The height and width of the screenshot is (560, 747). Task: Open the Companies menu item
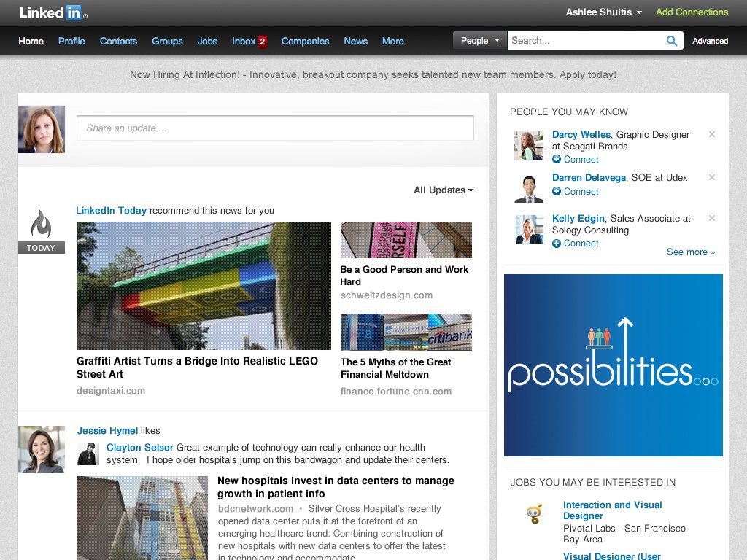point(305,42)
